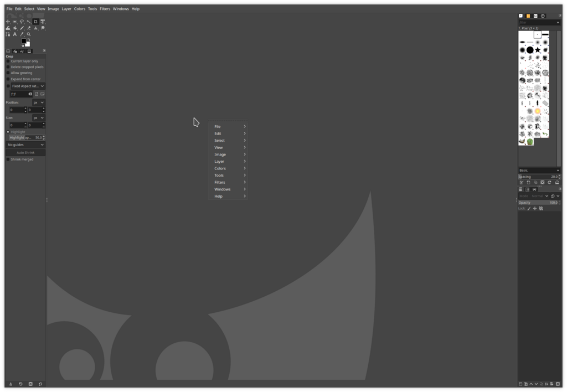Select the Paintbrush tool

[x=22, y=28]
